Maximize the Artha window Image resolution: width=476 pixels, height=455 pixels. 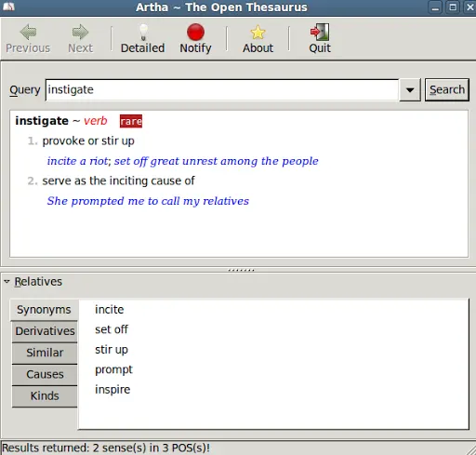[x=453, y=7]
